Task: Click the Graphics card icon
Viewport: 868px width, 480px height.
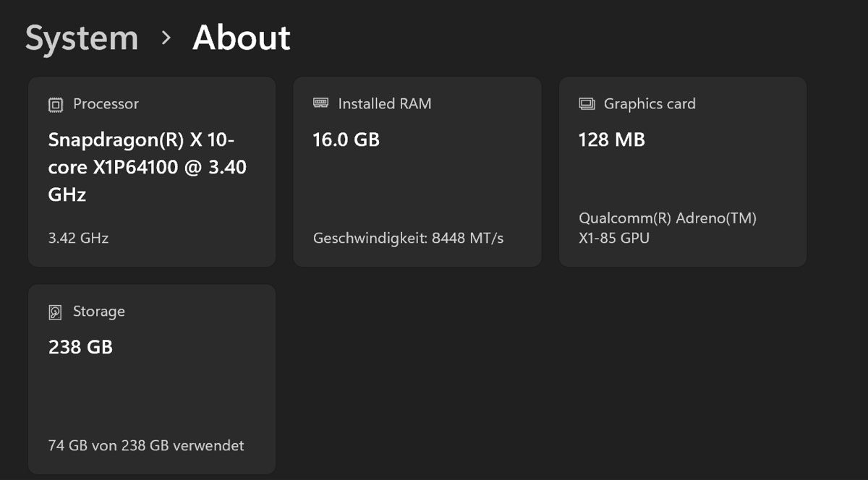Action: point(587,104)
